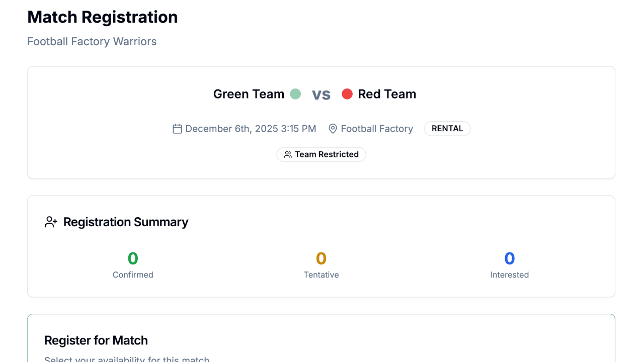Viewport: 644px width, 362px height.
Task: Expand the match details card
Action: (321, 122)
